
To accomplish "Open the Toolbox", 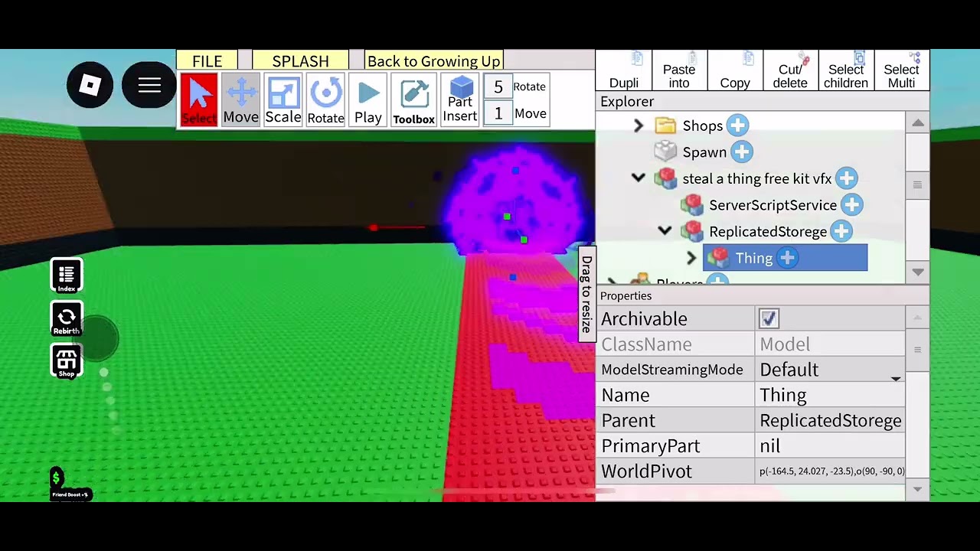I will (x=413, y=99).
